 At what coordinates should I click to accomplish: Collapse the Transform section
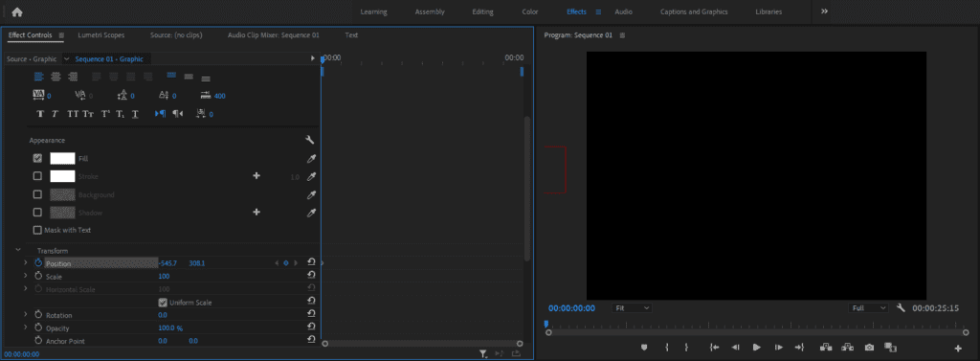pos(18,250)
